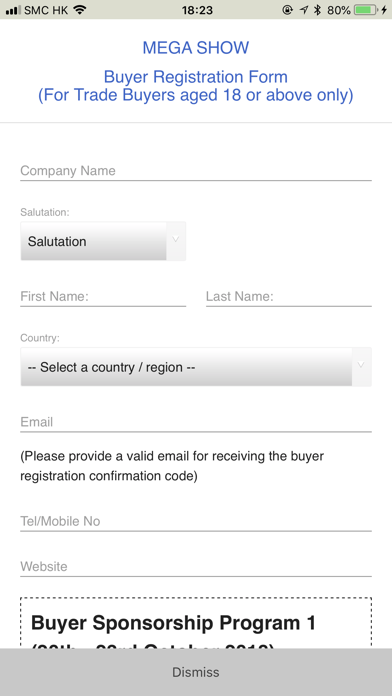The height and width of the screenshot is (696, 392).
Task: Tap the Bluetooth status icon
Action: 317,10
